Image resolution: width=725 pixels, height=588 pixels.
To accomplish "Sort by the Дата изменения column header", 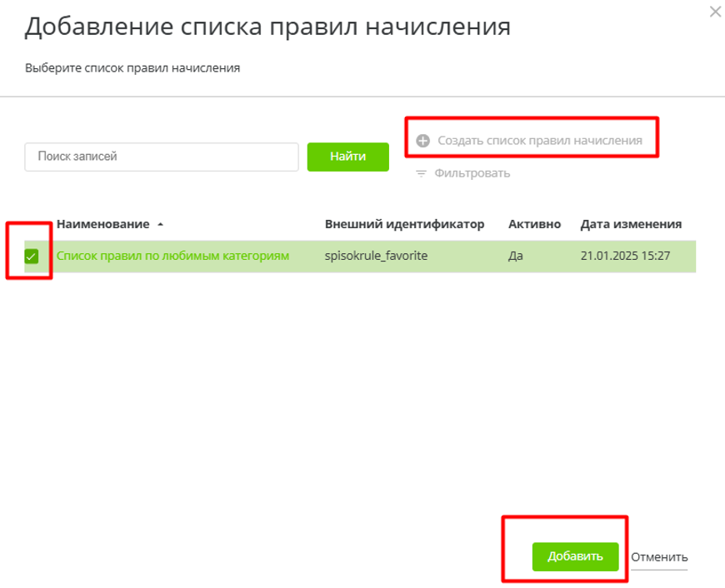I will [x=631, y=224].
